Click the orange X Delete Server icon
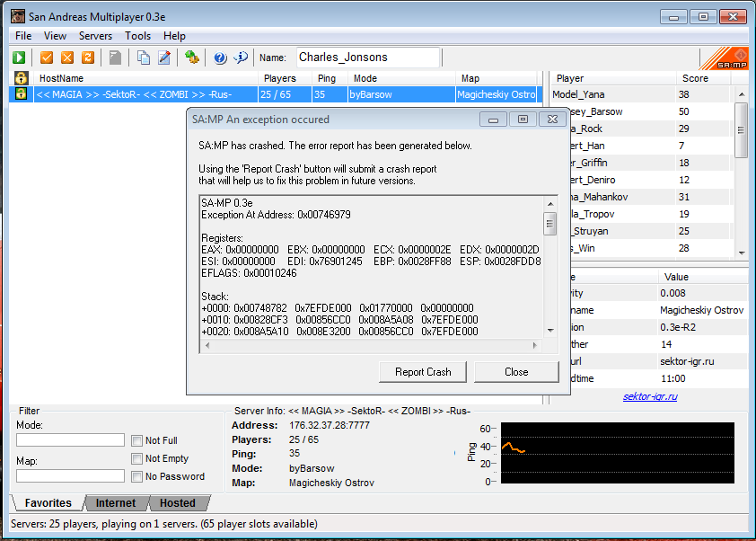Image resolution: width=756 pixels, height=541 pixels. (67, 58)
